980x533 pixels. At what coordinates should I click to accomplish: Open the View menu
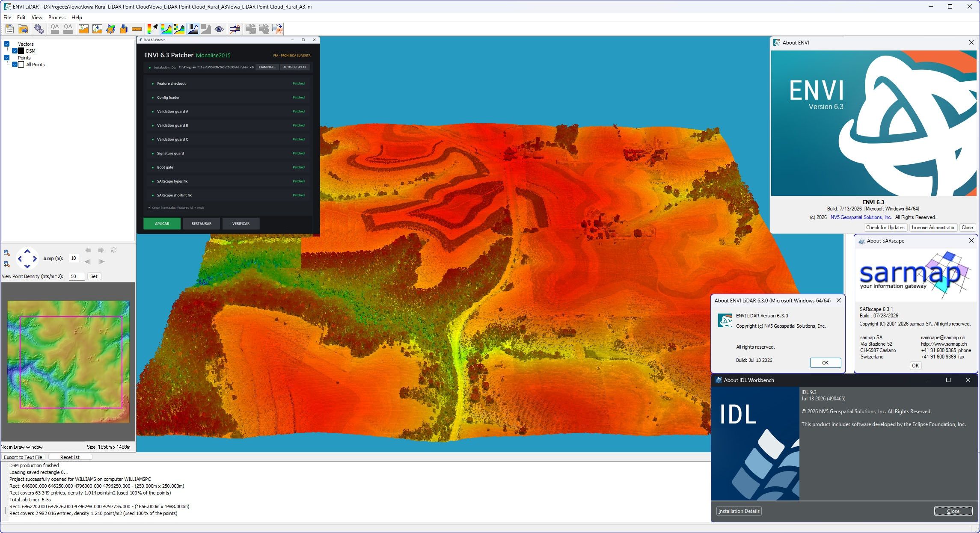tap(37, 18)
